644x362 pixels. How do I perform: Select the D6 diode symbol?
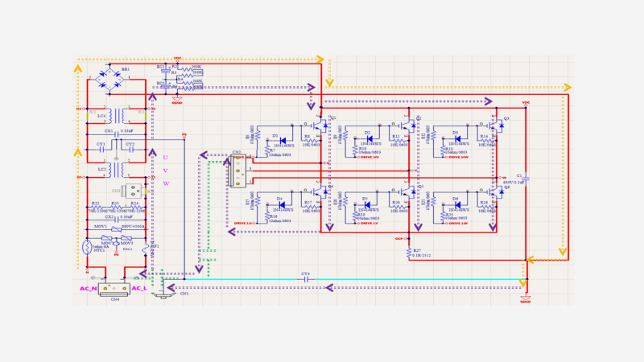tap(457, 205)
